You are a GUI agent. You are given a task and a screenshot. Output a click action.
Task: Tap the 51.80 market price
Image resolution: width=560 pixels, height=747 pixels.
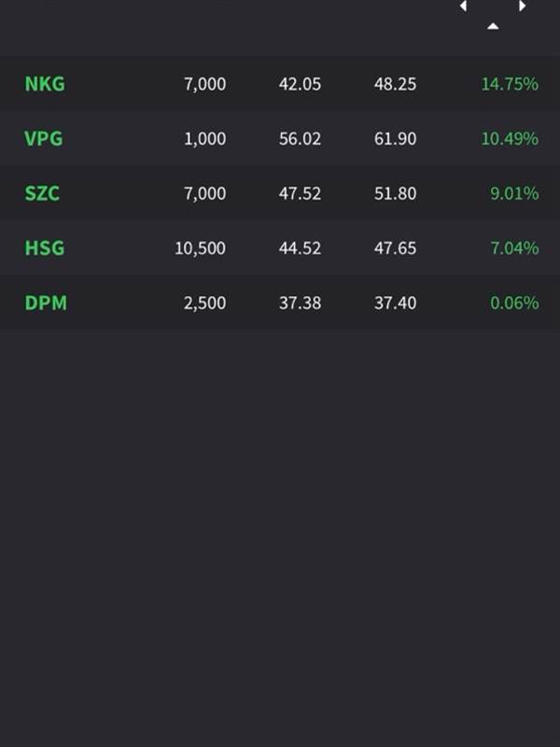(x=395, y=193)
